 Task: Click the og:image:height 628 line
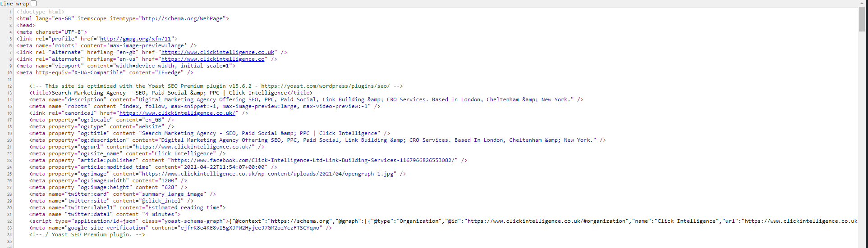pyautogui.click(x=108, y=187)
